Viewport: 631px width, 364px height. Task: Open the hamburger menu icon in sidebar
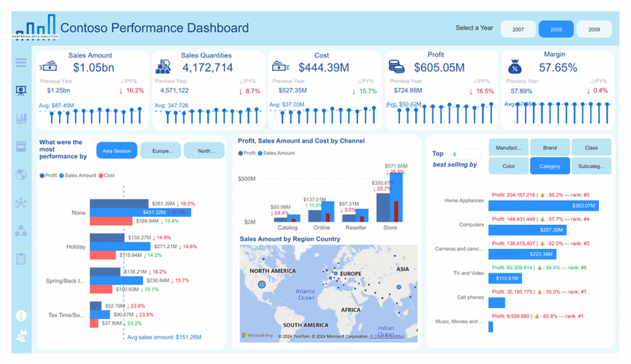21,63
